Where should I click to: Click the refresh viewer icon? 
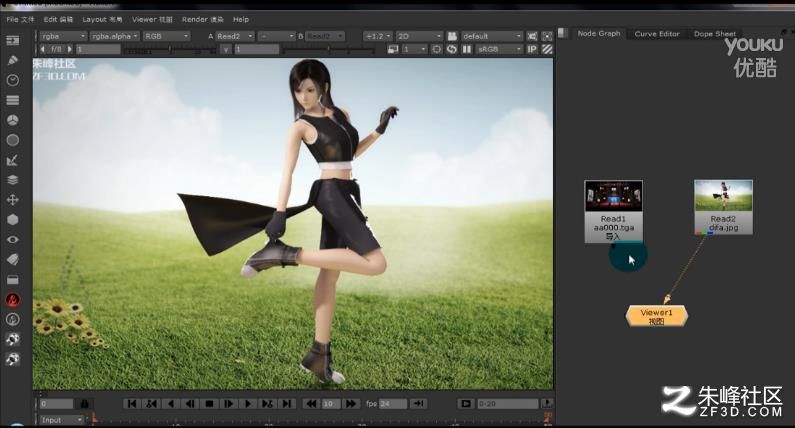(452, 49)
